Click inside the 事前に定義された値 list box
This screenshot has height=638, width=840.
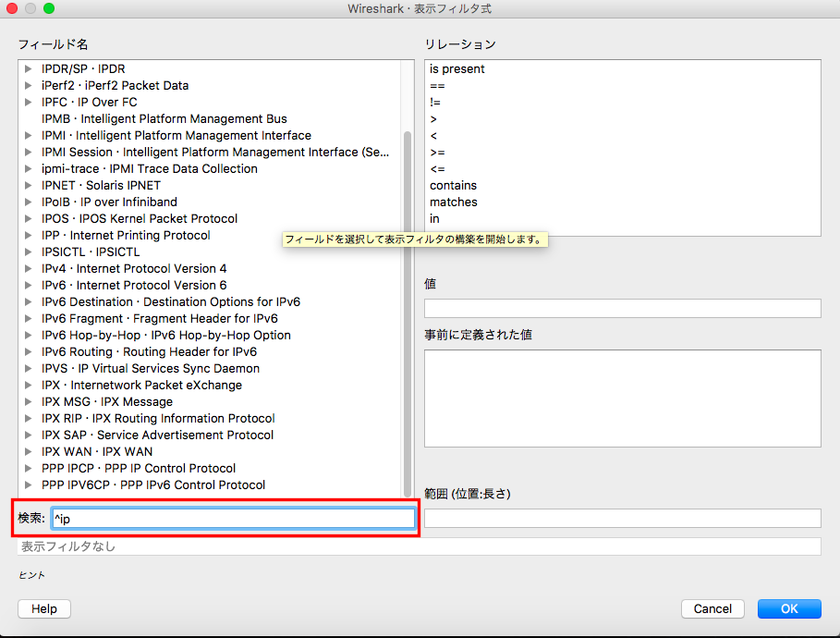[x=623, y=399]
